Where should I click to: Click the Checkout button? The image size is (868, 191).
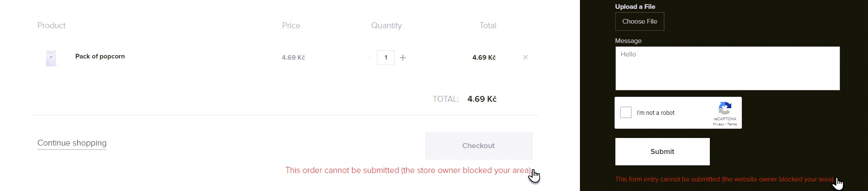coord(478,146)
